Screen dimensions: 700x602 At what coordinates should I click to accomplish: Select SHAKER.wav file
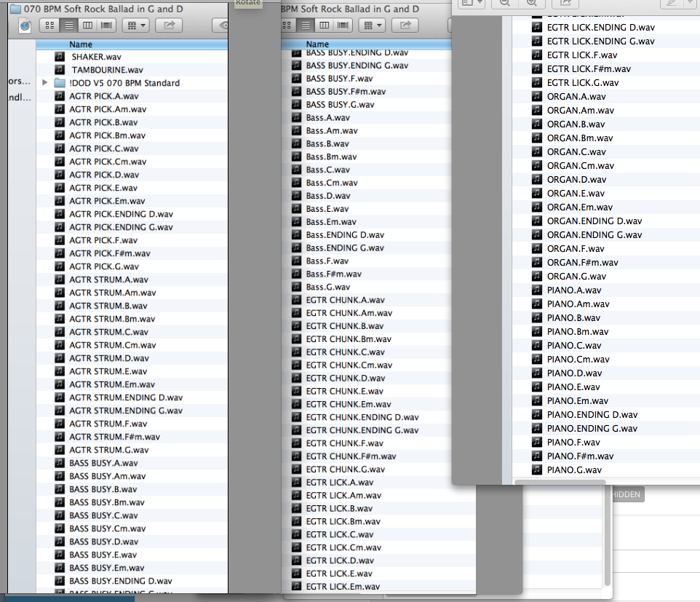[96, 57]
